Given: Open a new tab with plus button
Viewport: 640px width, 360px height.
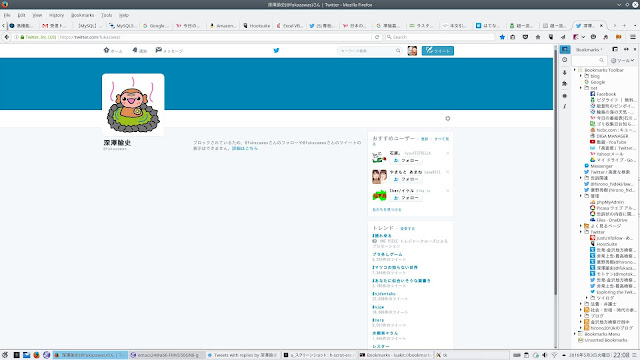Looking at the screenshot, I should [x=624, y=25].
